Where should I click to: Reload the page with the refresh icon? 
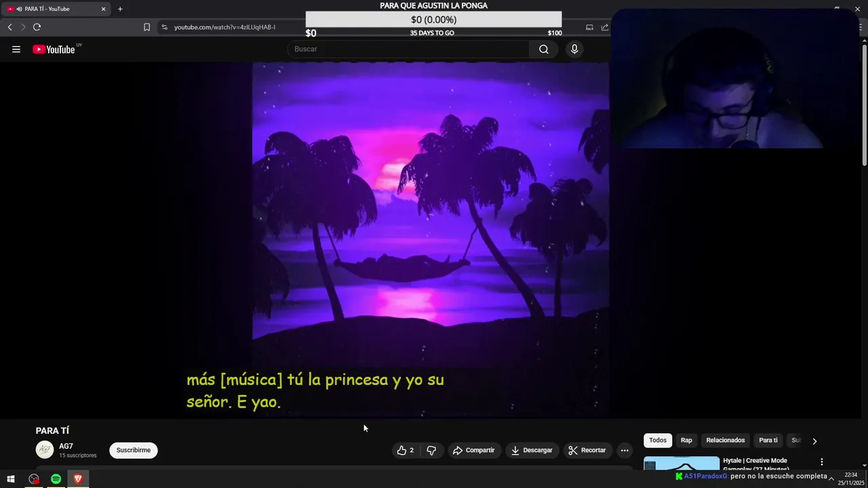click(37, 27)
